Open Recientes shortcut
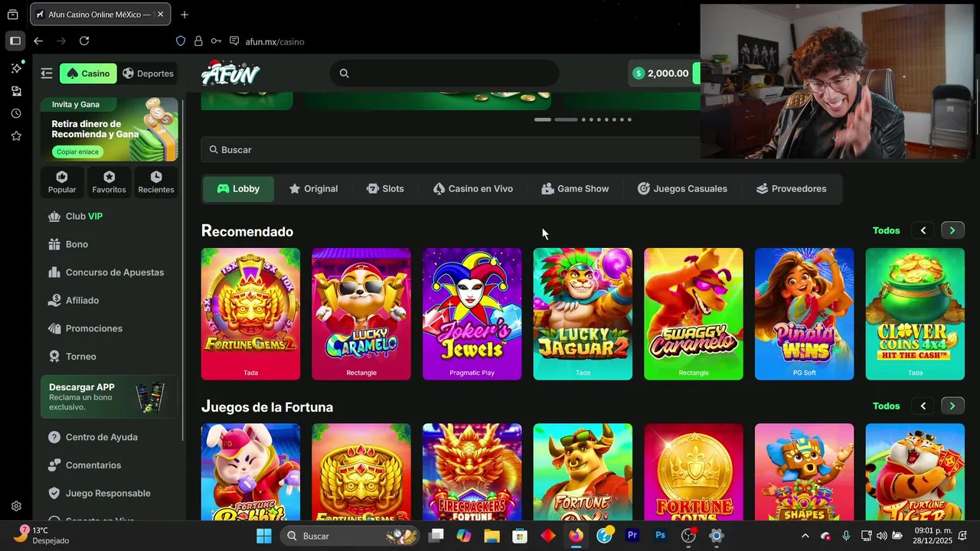Image resolution: width=980 pixels, height=551 pixels. [x=156, y=182]
